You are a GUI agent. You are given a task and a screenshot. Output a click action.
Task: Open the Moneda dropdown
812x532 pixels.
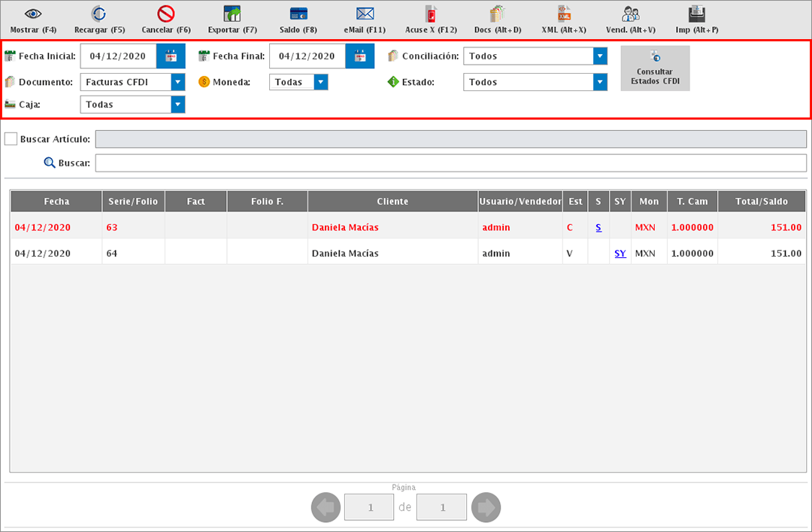click(321, 82)
